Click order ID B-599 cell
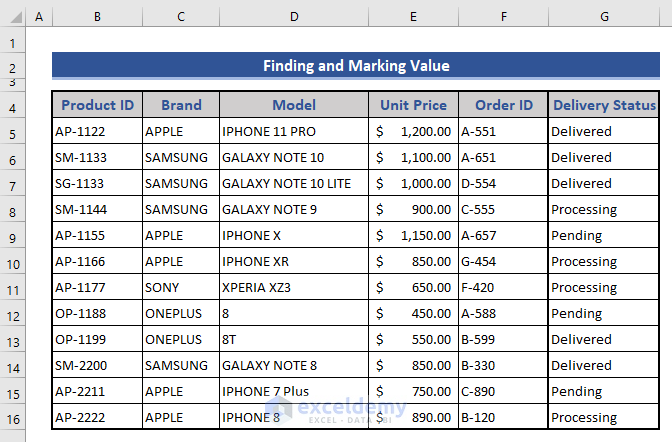The height and width of the screenshot is (442, 672). coord(504,340)
